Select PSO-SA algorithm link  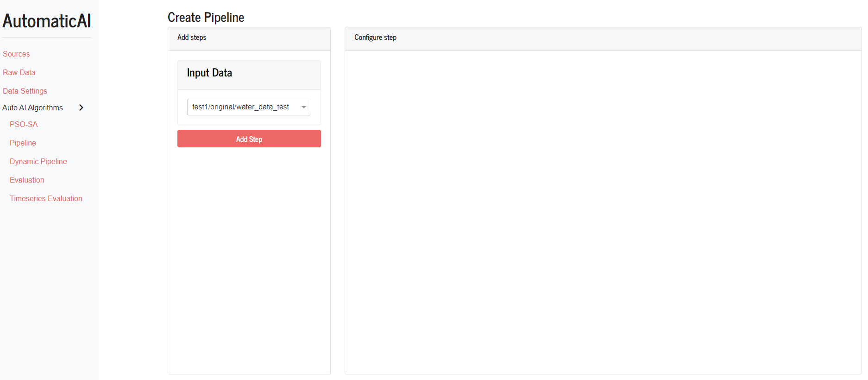click(x=24, y=124)
